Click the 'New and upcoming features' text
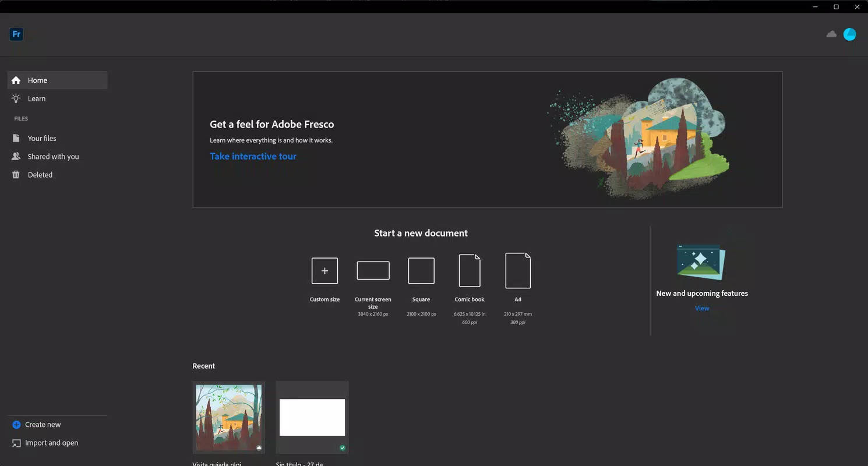Screen dimensions: 868x466 (702, 293)
